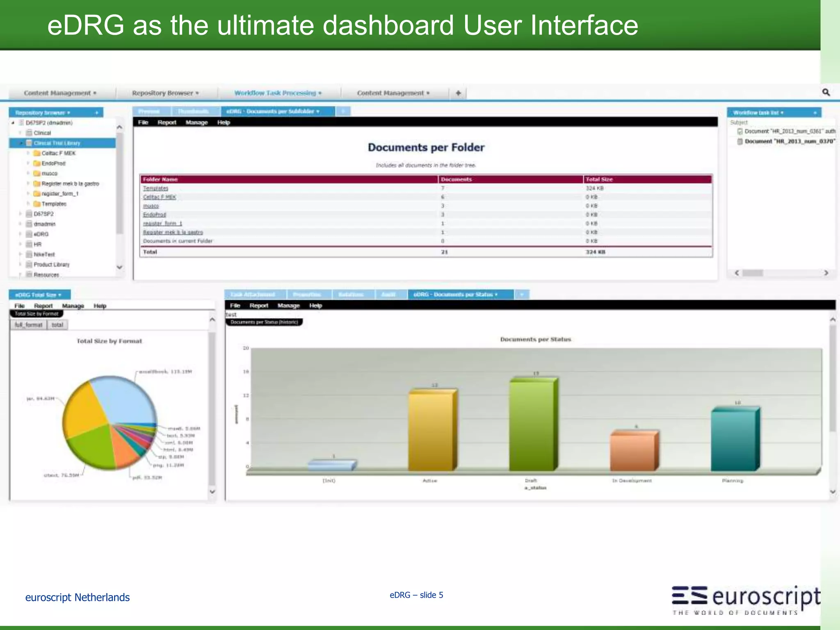Image resolution: width=840 pixels, height=630 pixels.
Task: Switch to the Workflow Task Processing top tab
Action: (278, 93)
